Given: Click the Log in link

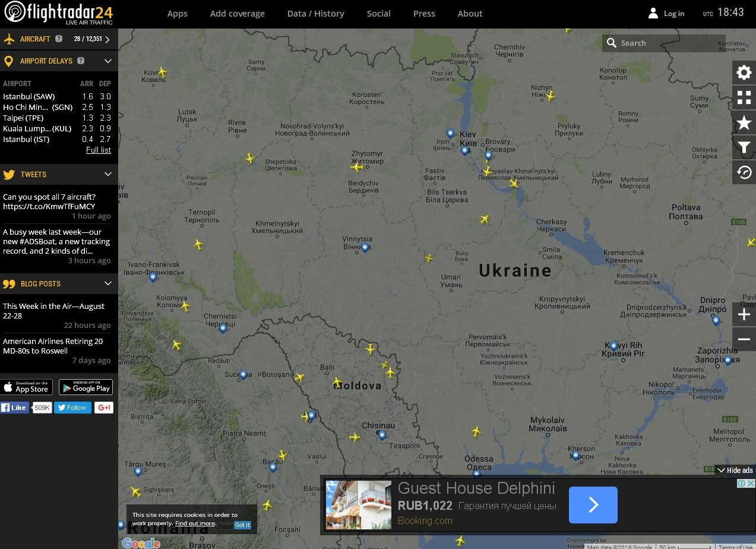Looking at the screenshot, I should [x=673, y=13].
